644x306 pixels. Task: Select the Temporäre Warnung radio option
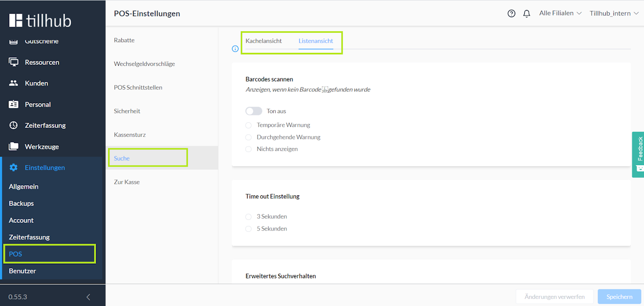tap(249, 125)
